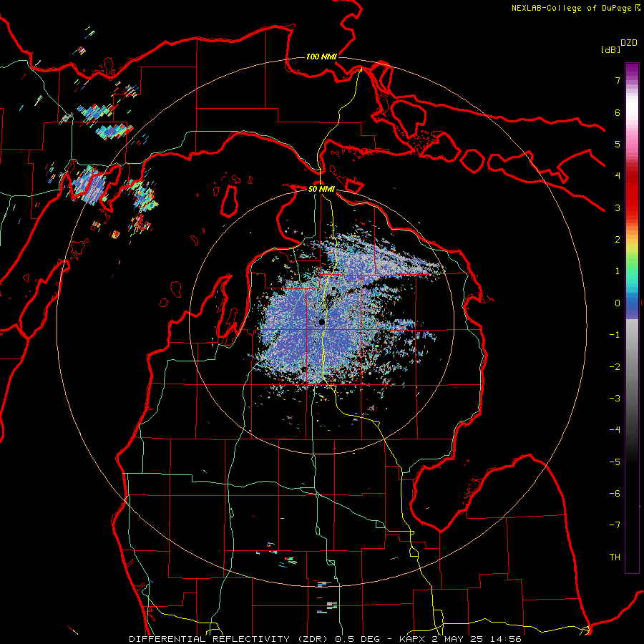Click the scale value 2
The height and width of the screenshot is (644, 644).
[618, 240]
